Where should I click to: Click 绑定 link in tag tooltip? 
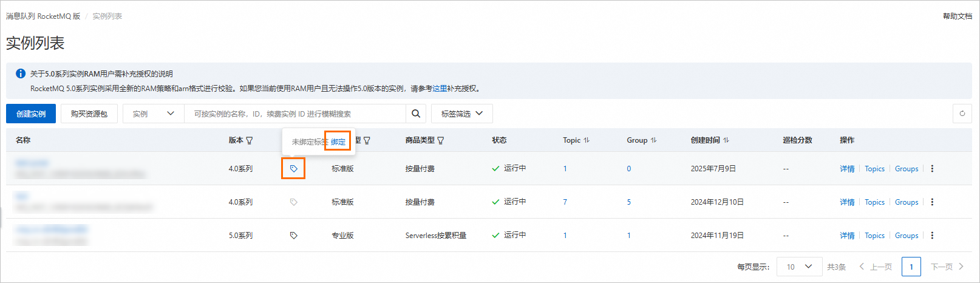(x=338, y=142)
